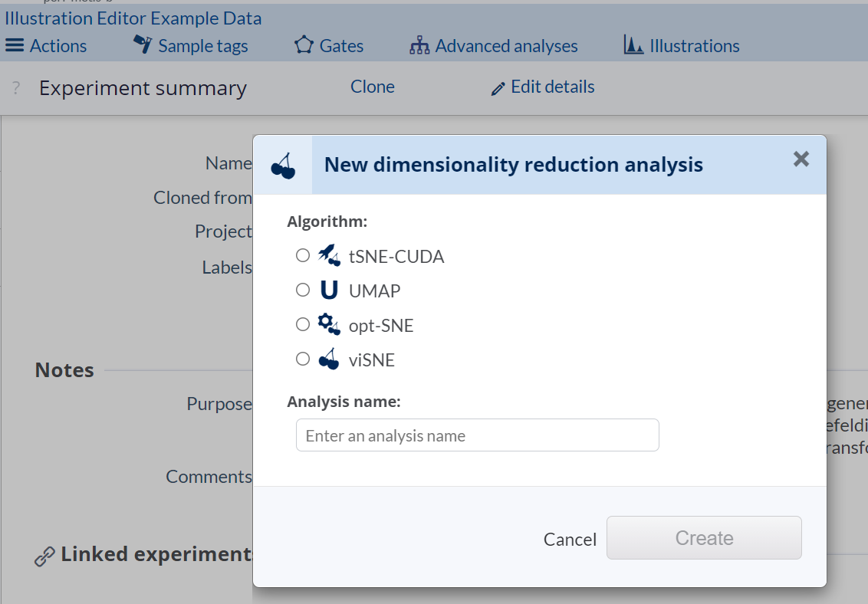Select the UMAP algorithm radio button
868x604 pixels.
303,291
